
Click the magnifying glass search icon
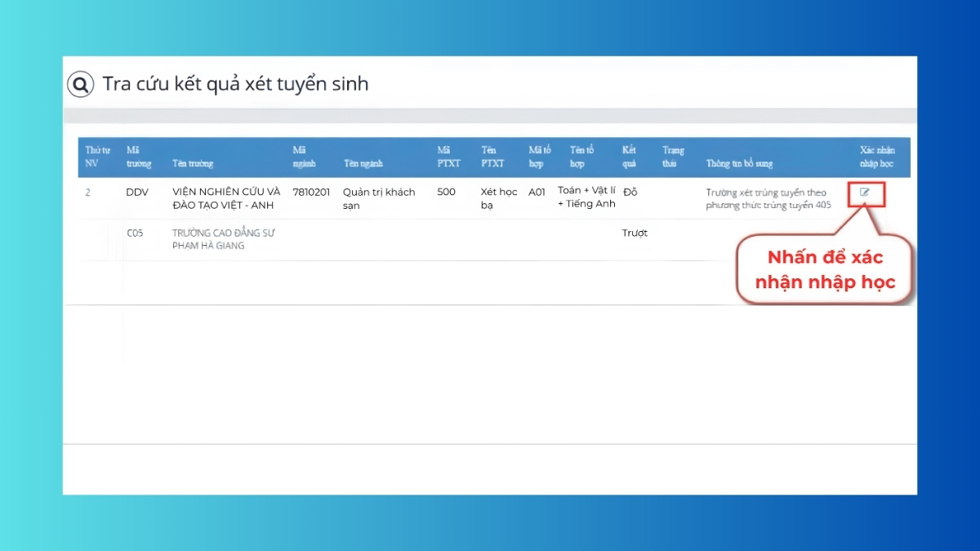[80, 84]
